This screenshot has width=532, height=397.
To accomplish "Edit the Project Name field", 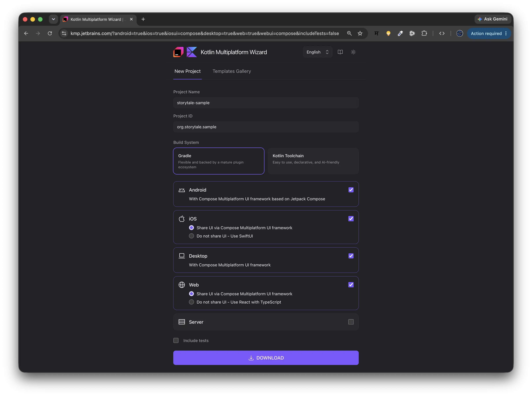I will (266, 103).
